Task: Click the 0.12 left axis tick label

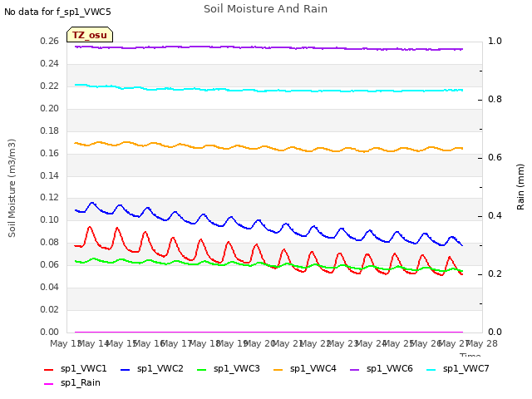Action: tap(49, 198)
